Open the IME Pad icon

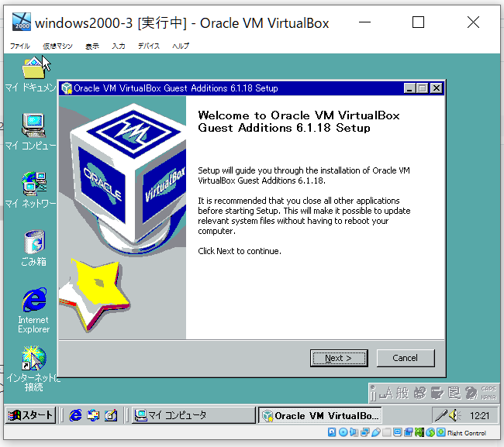click(419, 393)
